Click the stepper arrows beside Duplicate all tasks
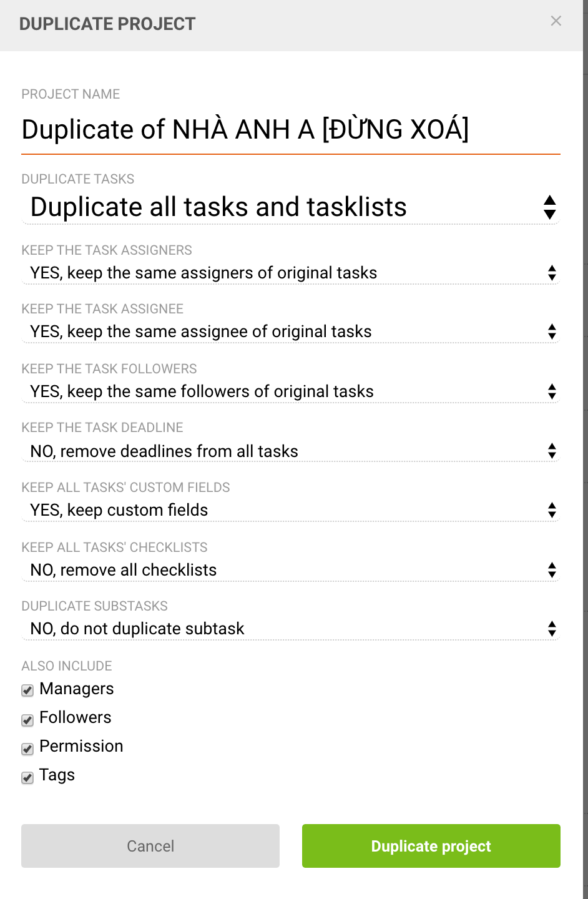The height and width of the screenshot is (899, 588). [549, 207]
